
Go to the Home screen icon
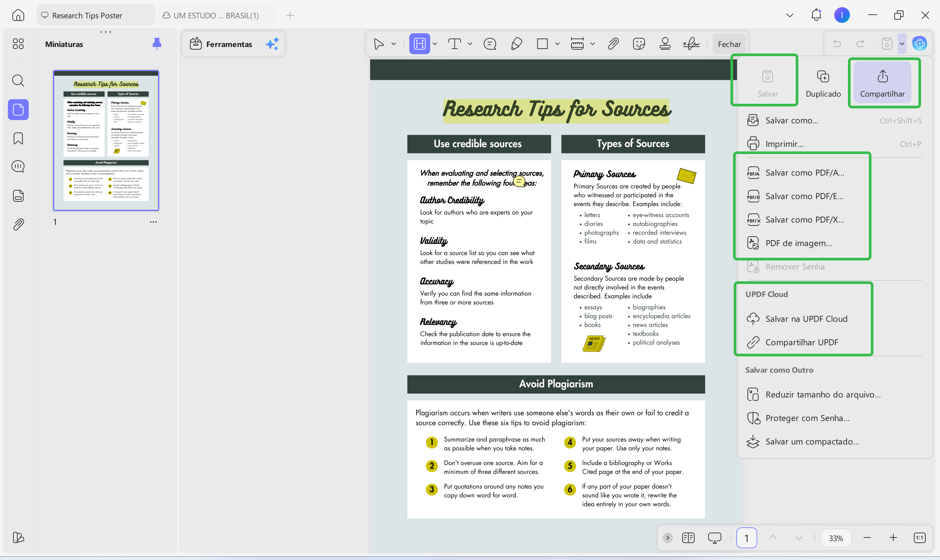coord(18,15)
